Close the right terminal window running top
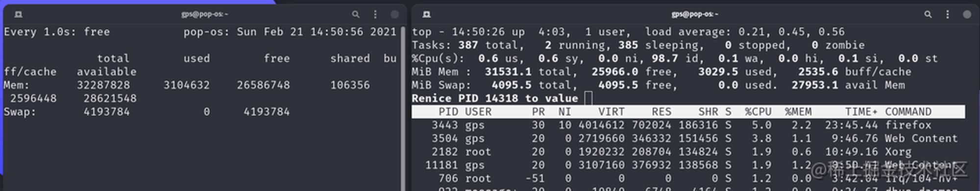Image resolution: width=980 pixels, height=191 pixels. pos(967,15)
